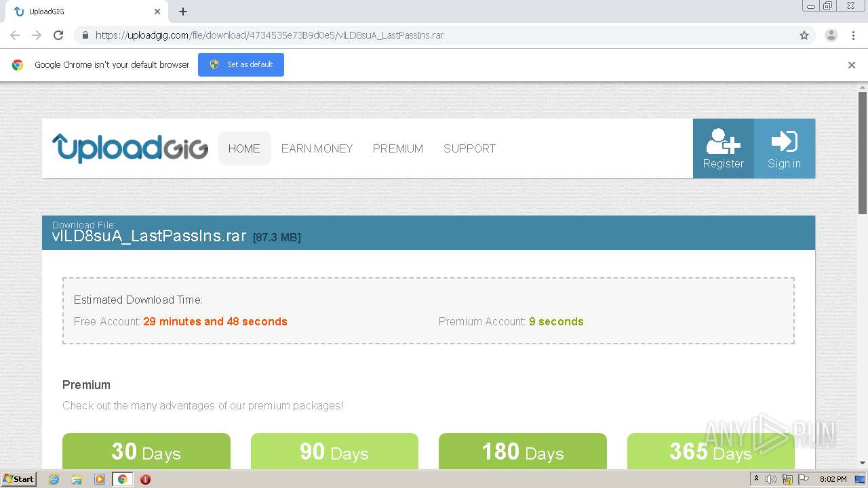
Task: Open the SUPPORT menu item
Action: tap(469, 148)
